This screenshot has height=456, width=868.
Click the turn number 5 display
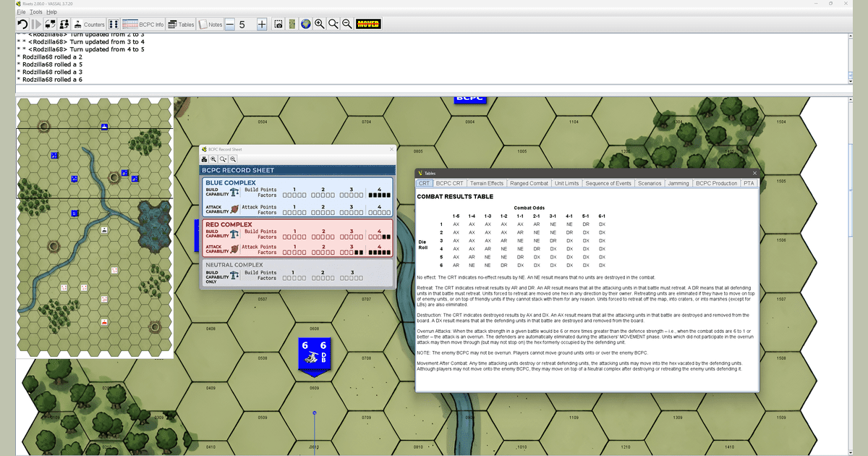point(242,24)
